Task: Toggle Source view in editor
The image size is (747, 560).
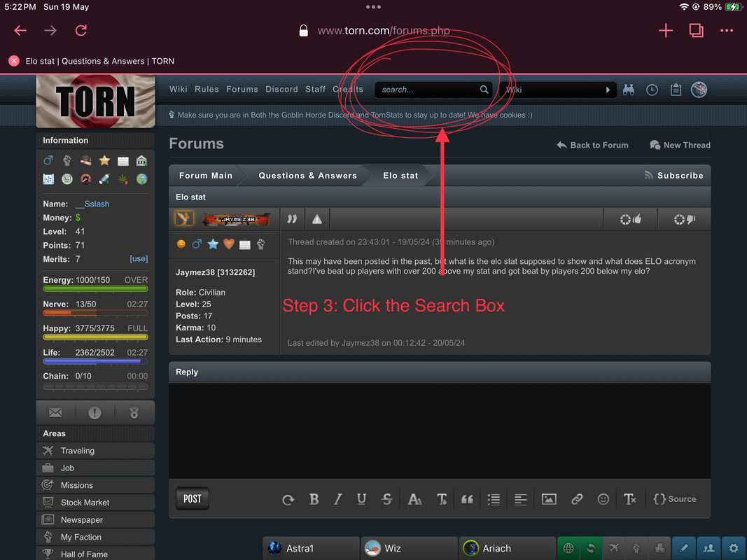Action: (675, 499)
